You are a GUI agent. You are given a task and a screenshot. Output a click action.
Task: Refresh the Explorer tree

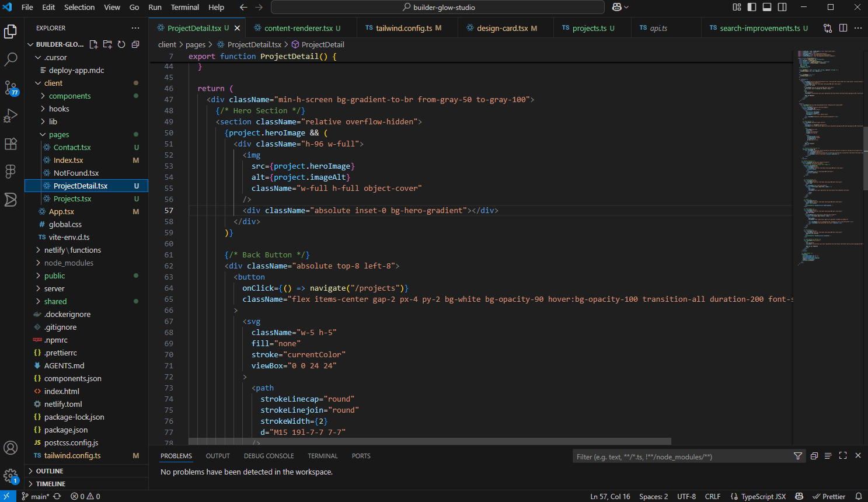click(x=121, y=44)
